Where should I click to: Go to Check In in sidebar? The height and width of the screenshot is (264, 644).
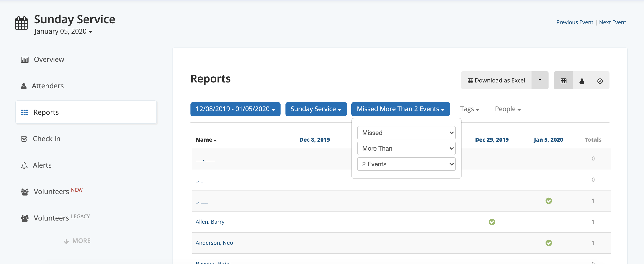[47, 139]
